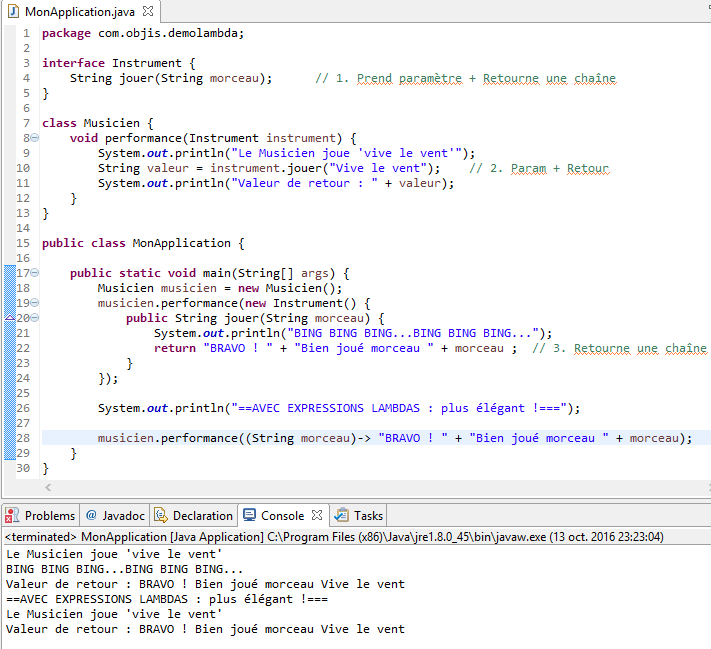The image size is (711, 649).
Task: Close the MonApplication.java editor tab
Action: (145, 10)
